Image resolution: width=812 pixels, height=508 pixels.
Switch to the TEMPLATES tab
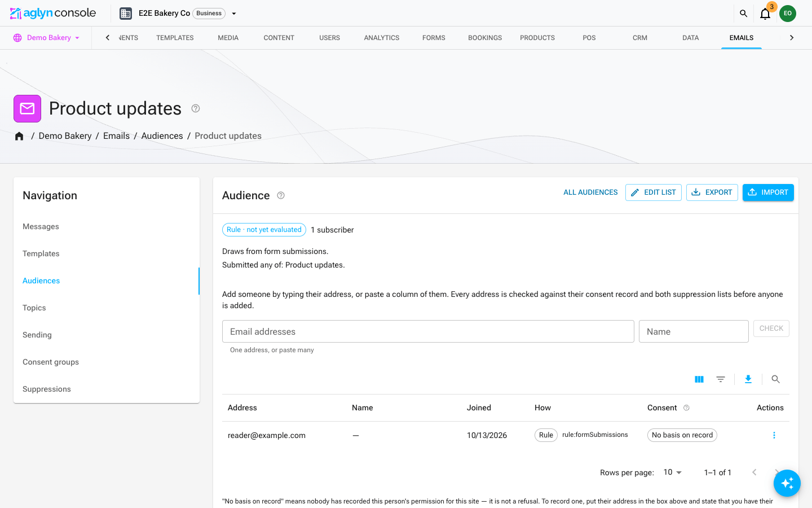[x=175, y=38]
